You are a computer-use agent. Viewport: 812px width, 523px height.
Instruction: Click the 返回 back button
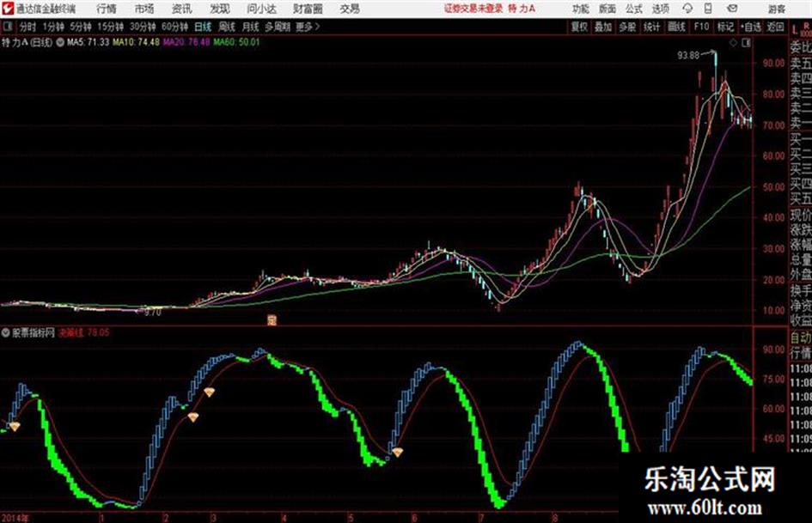point(776,27)
